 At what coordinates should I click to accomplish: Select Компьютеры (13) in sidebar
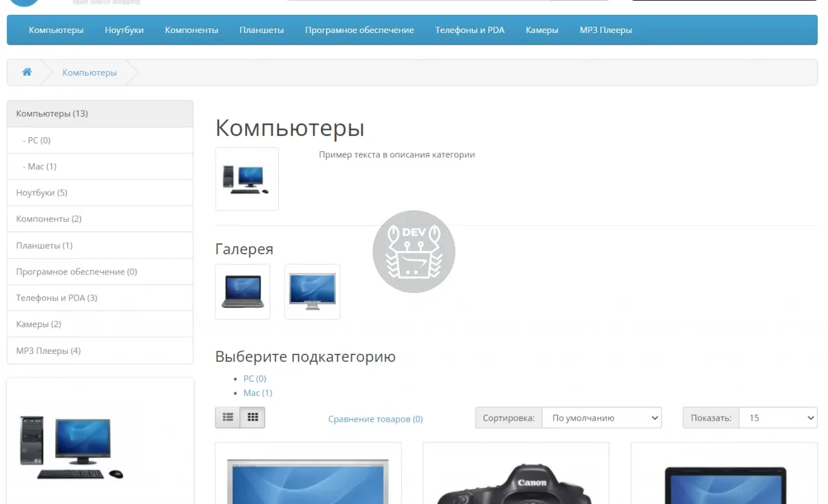pos(100,114)
